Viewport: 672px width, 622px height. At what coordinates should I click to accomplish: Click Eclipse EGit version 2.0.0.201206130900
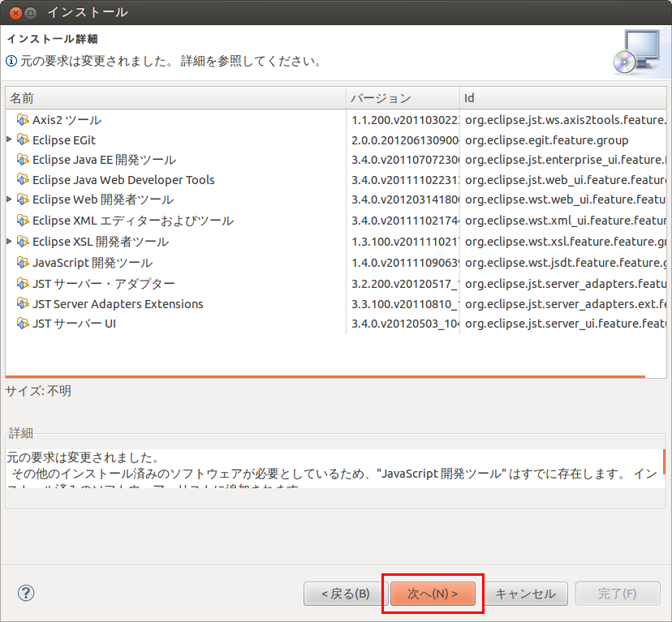pyautogui.click(x=405, y=140)
